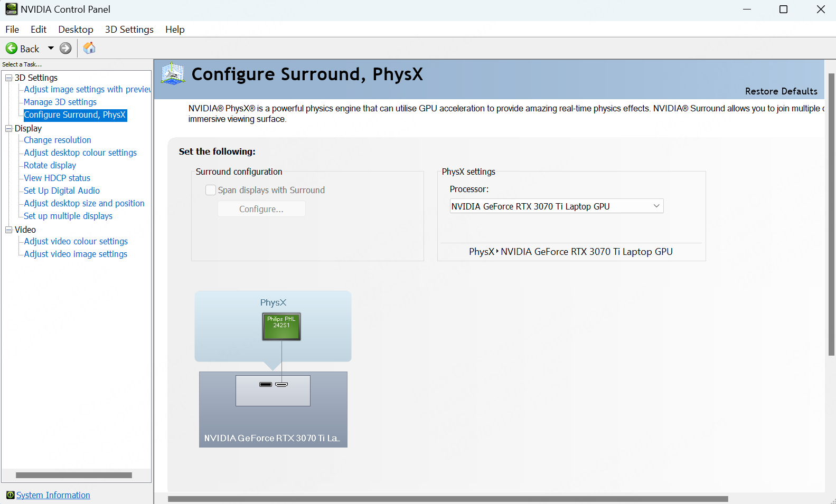Click the NVIDIA GeForce RTX 3070 Ti GPU box
Screen dimensions: 836x504
273,410
